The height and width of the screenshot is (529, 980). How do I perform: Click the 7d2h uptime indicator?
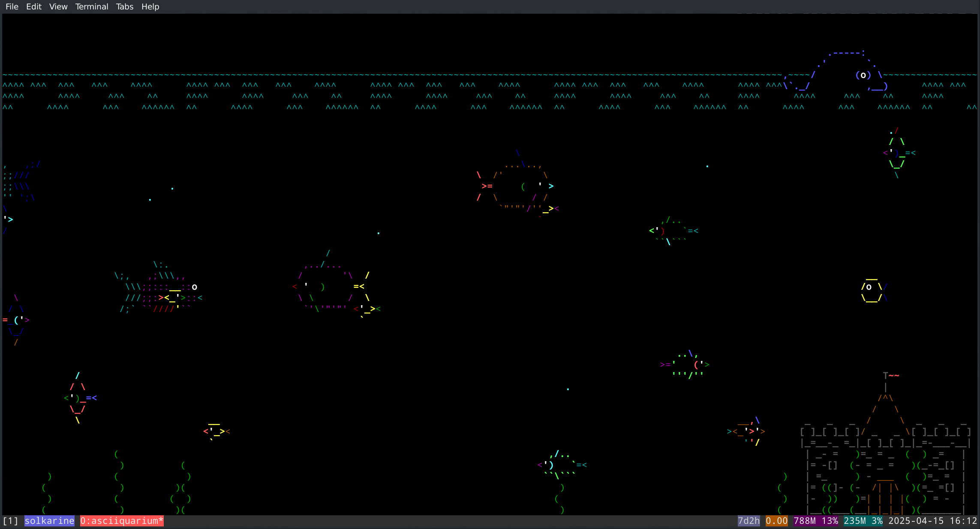(749, 521)
